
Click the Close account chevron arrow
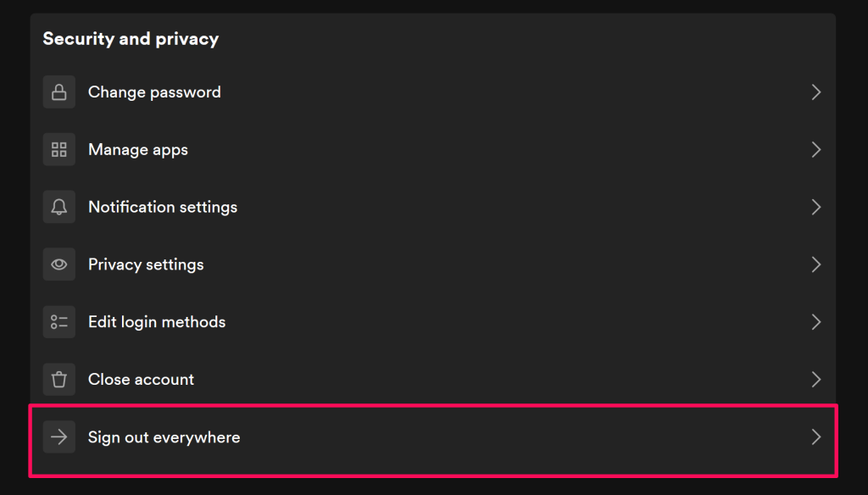816,380
